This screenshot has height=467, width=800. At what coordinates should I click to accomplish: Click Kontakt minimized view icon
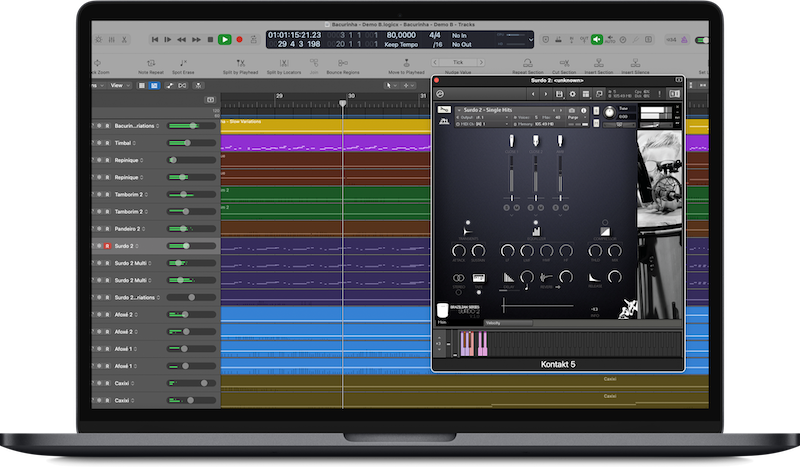click(599, 94)
